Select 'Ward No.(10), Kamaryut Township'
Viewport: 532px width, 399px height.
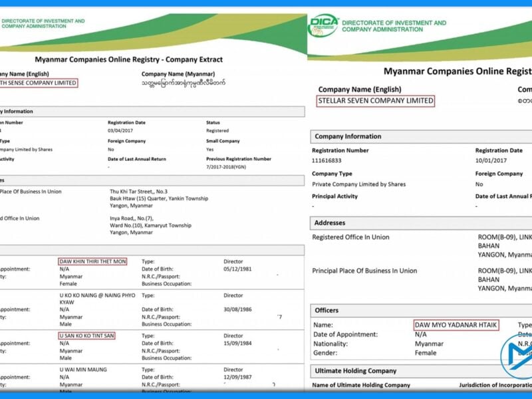(151, 225)
